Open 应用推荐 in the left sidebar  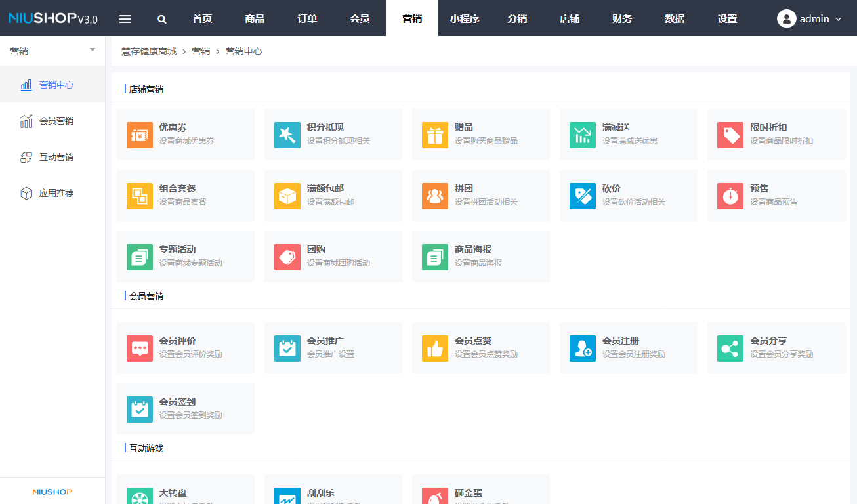coord(56,193)
